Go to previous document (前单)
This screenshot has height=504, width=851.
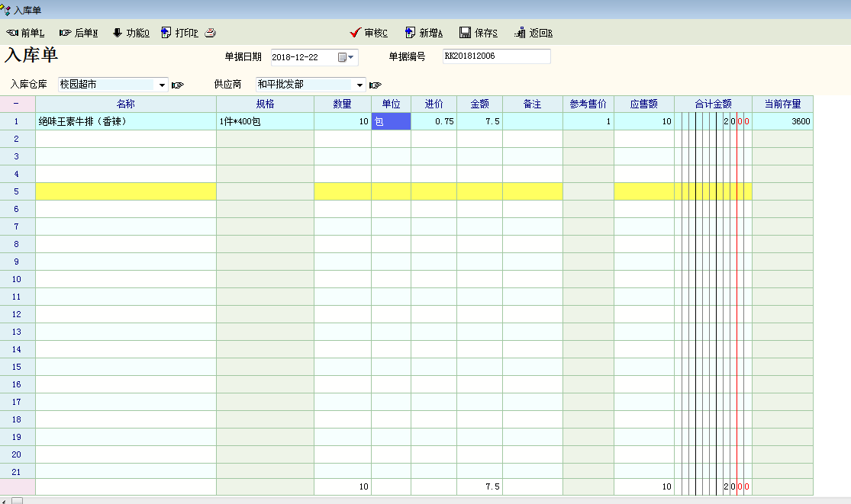click(25, 33)
